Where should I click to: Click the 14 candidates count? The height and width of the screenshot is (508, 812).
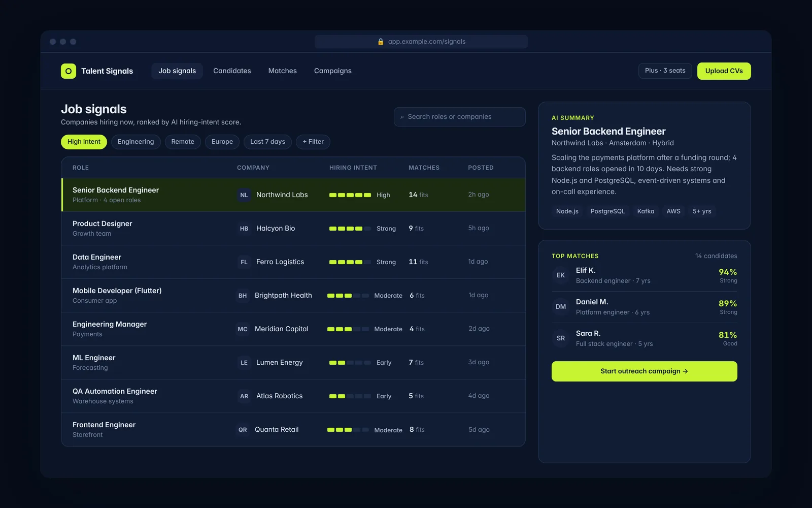point(716,256)
